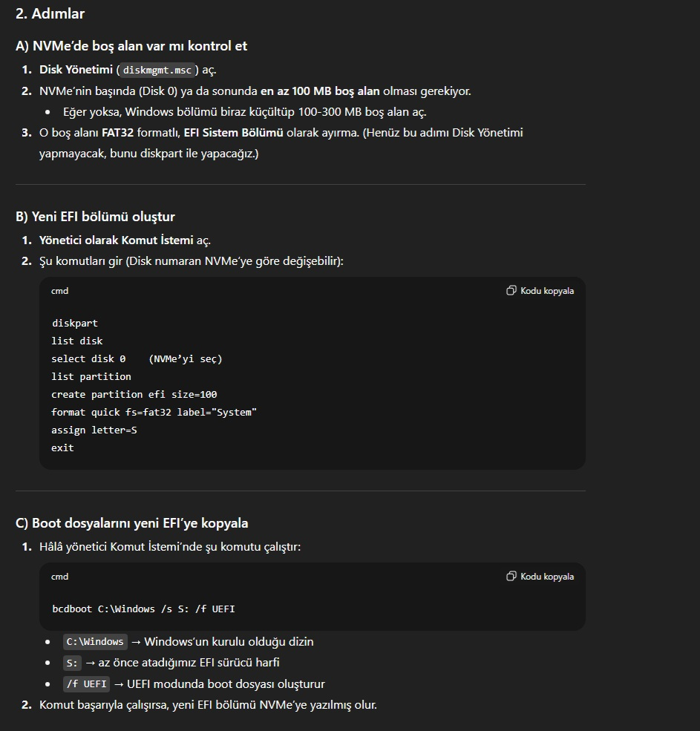Viewport: 700px width, 731px height.
Task: Click the cmd label of the diskpart block
Action: (x=59, y=291)
